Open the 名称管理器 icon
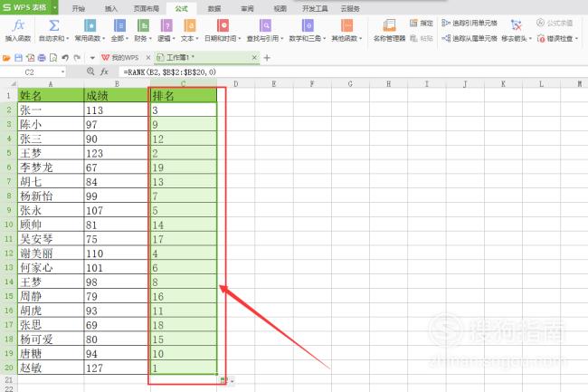588x392 pixels. click(389, 25)
